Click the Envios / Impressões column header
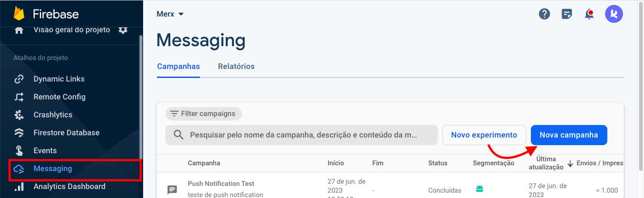The height and width of the screenshot is (198, 644). 600,164
